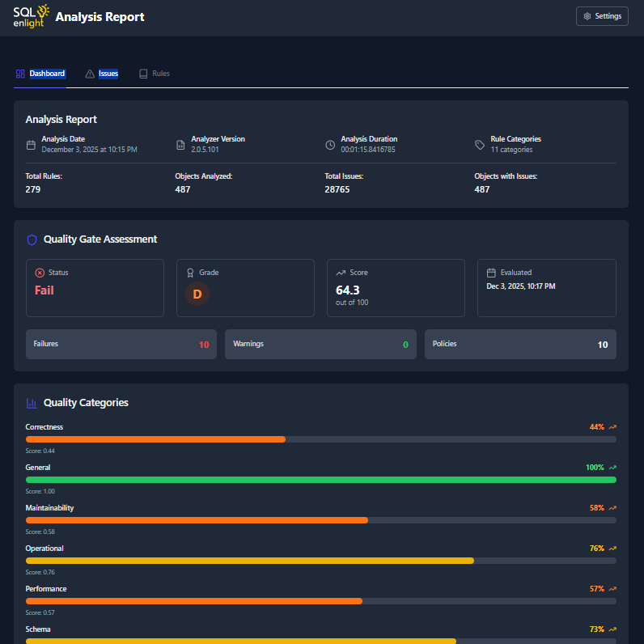Click the Fail status icon
This screenshot has height=644, width=644.
coord(40,273)
